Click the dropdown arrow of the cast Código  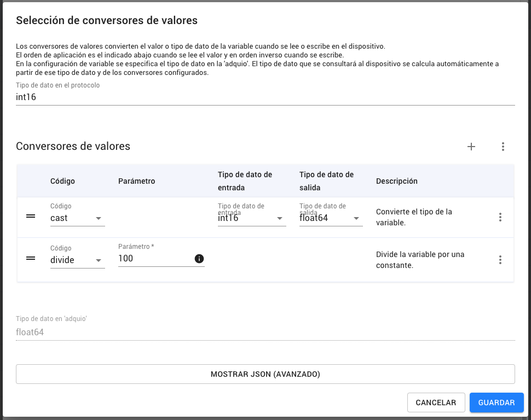pyautogui.click(x=99, y=218)
